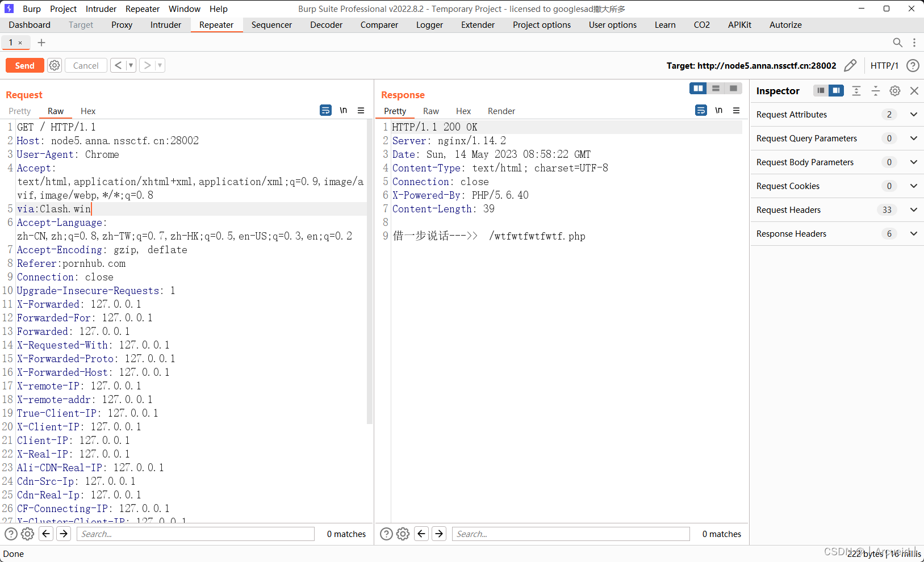Click the Cancel request button
Image resolution: width=924 pixels, height=562 pixels.
(x=86, y=65)
